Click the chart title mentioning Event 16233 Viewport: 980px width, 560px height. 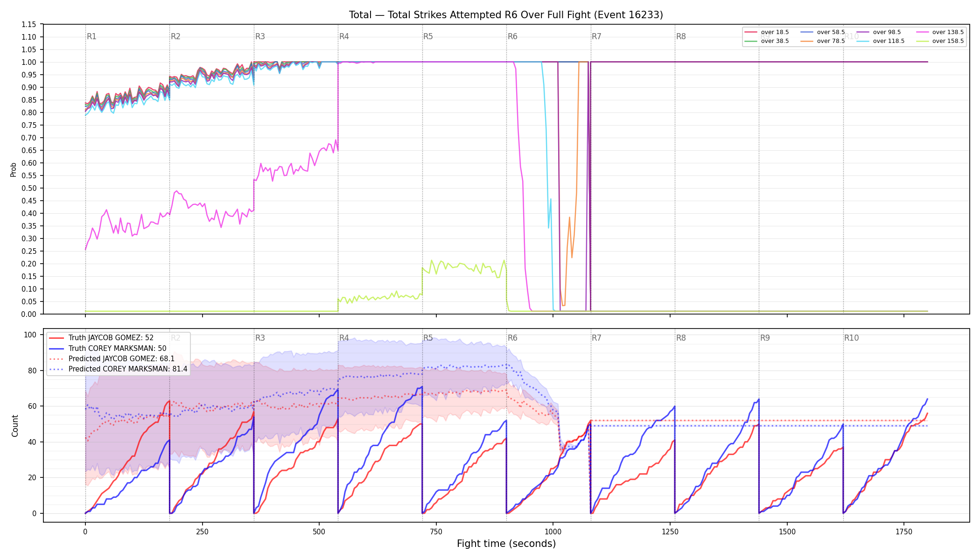pyautogui.click(x=506, y=15)
